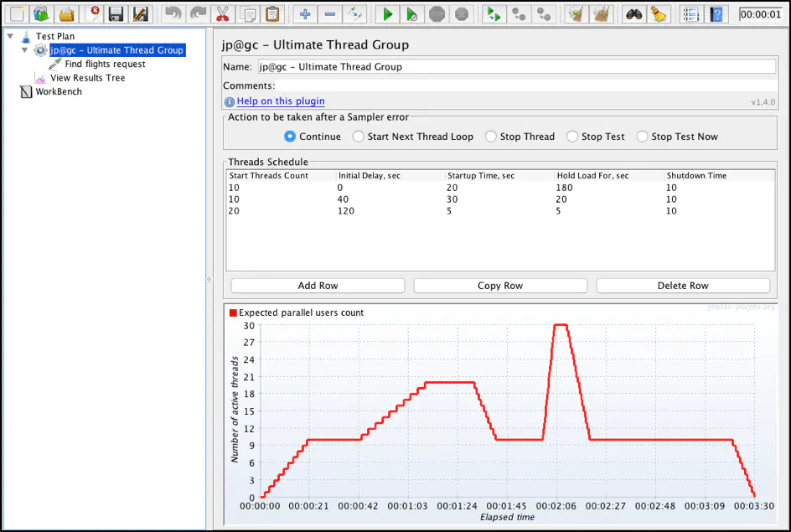Collapse all nodes with minus icon

click(x=330, y=13)
